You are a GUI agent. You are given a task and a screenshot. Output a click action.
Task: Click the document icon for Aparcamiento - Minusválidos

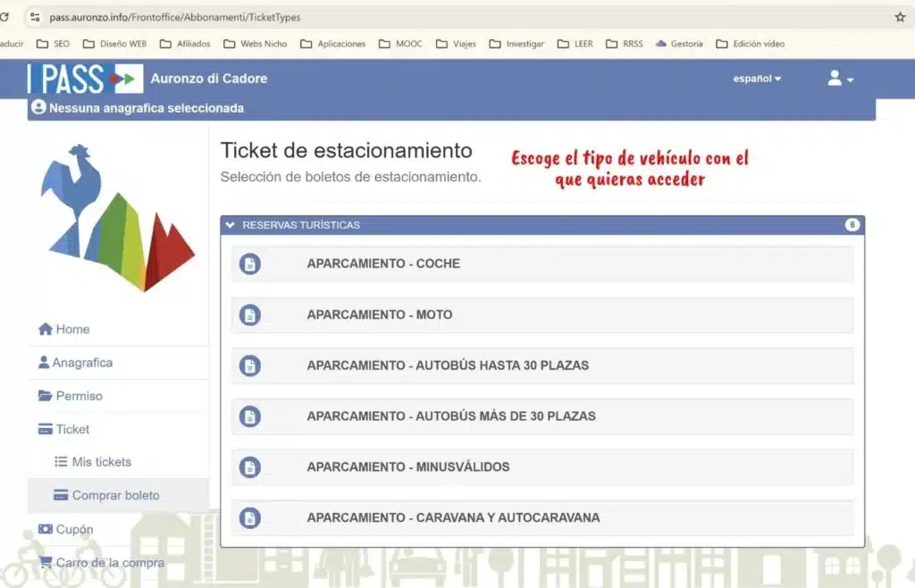[250, 467]
